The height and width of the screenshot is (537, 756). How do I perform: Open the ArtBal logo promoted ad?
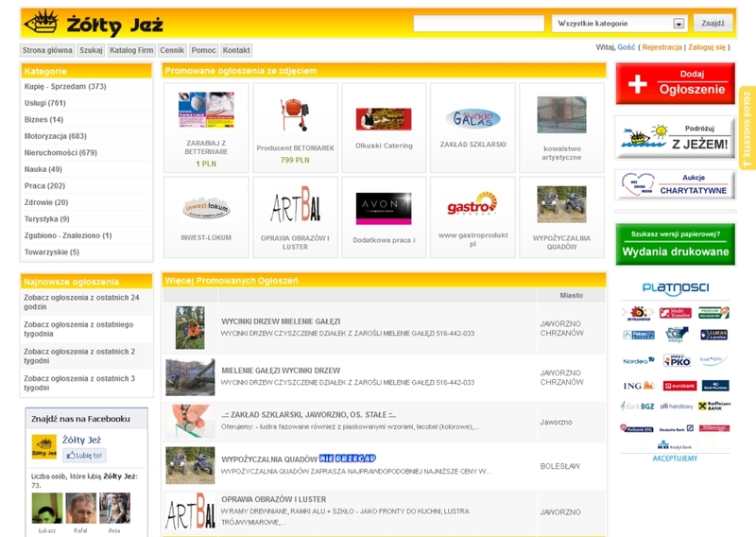click(295, 205)
